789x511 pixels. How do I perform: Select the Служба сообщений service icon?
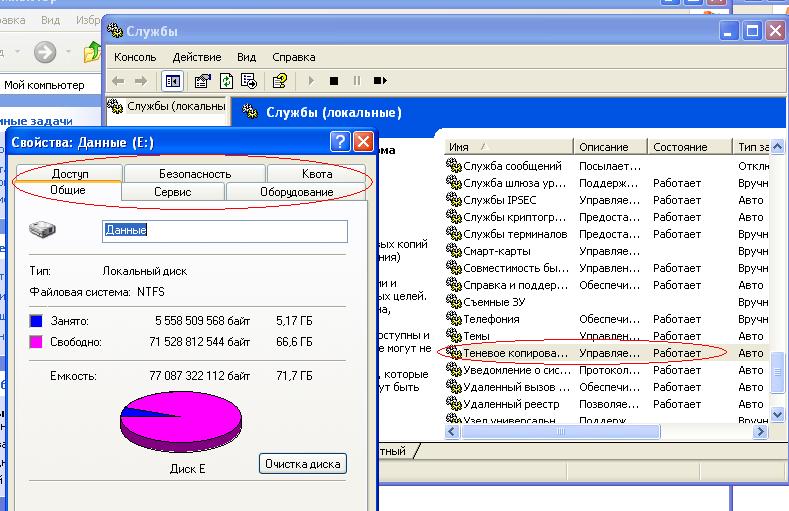[453, 165]
